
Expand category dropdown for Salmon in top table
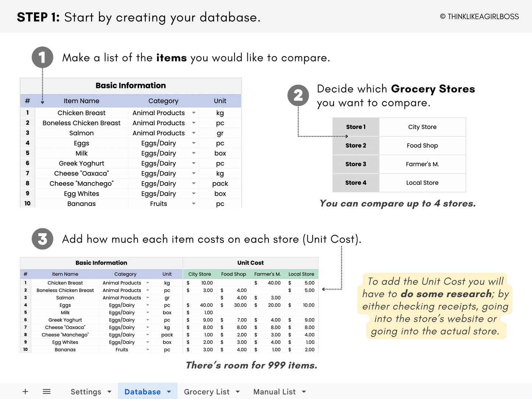194,133
